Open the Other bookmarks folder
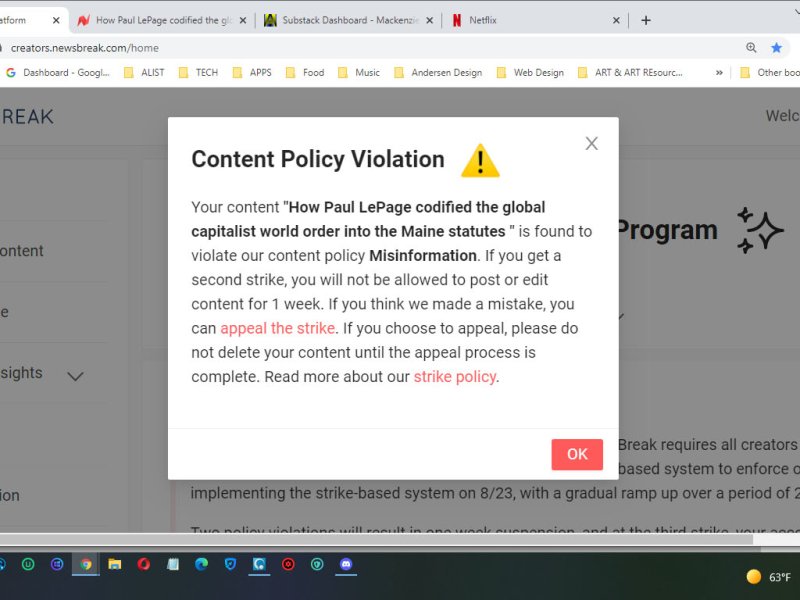Screen dimensions: 800x600 click(769, 72)
